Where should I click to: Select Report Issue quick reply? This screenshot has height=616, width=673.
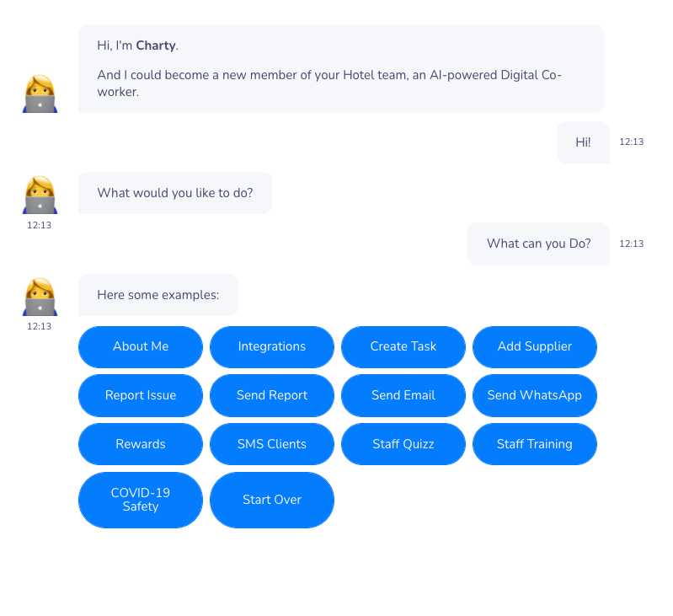coord(141,395)
